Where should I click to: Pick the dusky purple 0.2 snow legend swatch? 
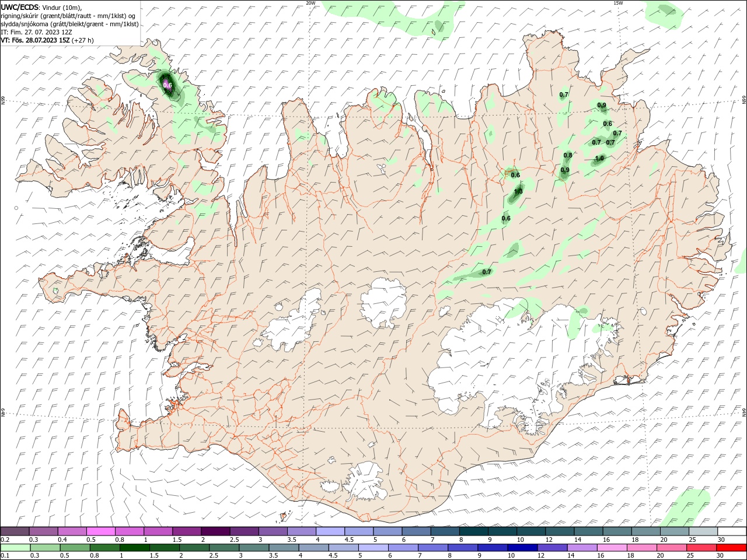point(15,531)
